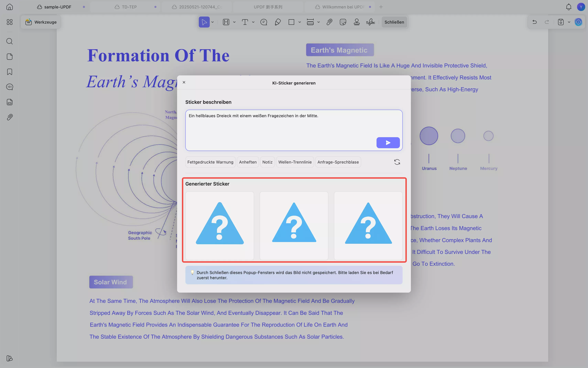Expand the text tool dropdown arrow
Image resolution: width=588 pixels, height=368 pixels.
253,22
